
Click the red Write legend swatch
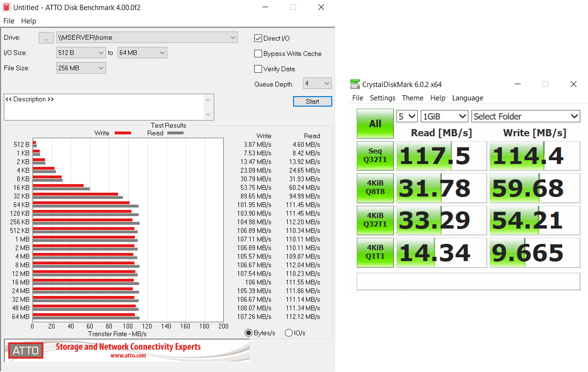pos(123,133)
